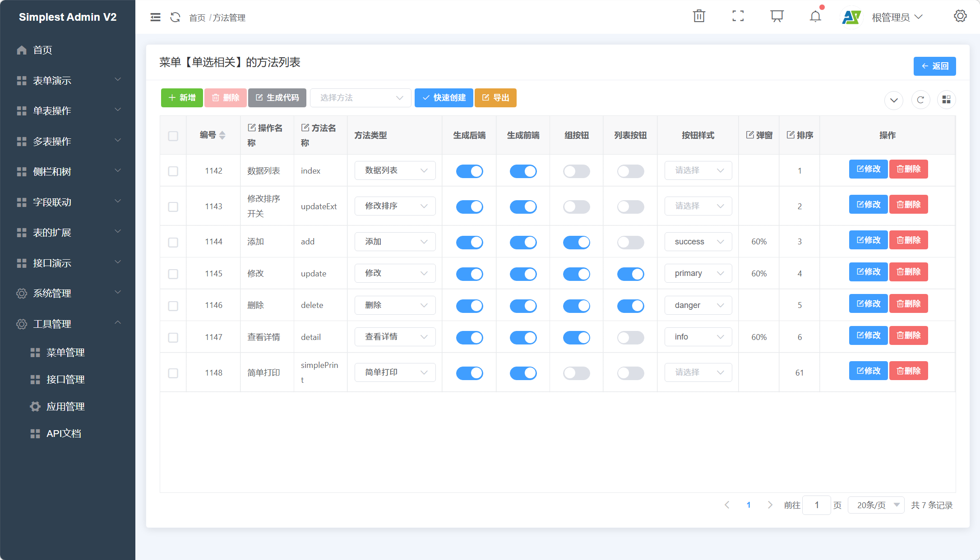Screen dimensions: 980x560
Task: Enable the 列表按钮 toggle for the add method
Action: point(630,242)
